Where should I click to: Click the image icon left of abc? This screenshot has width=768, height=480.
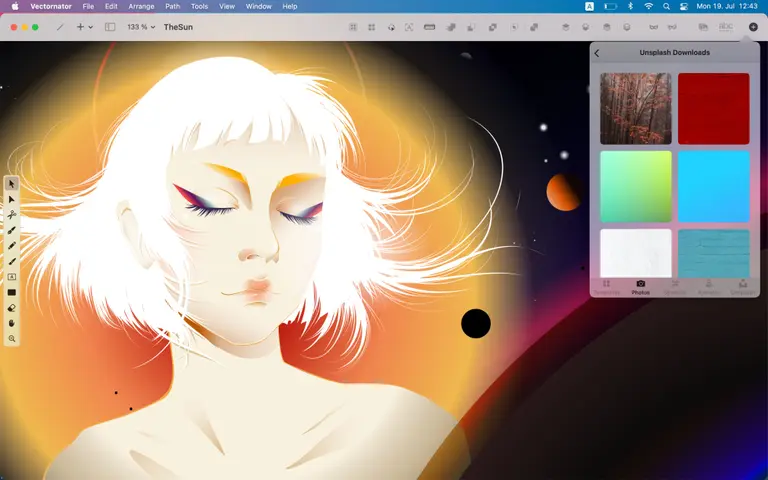pos(703,27)
